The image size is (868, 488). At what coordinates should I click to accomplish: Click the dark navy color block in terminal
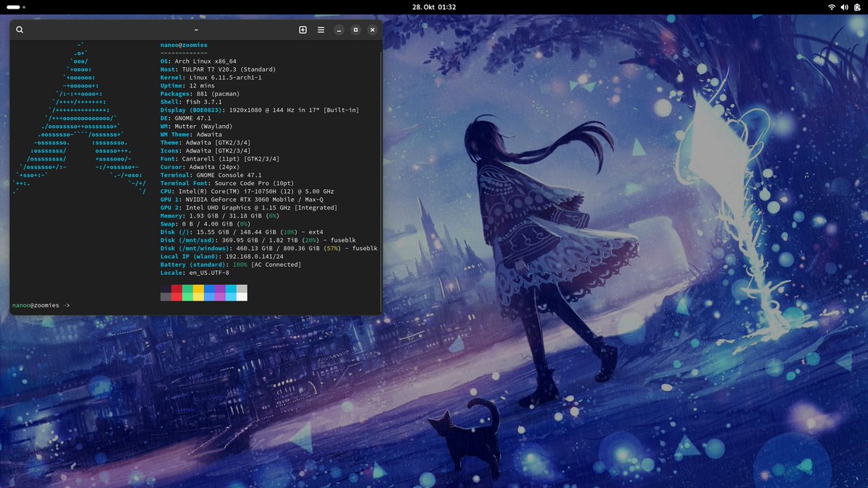click(x=166, y=288)
